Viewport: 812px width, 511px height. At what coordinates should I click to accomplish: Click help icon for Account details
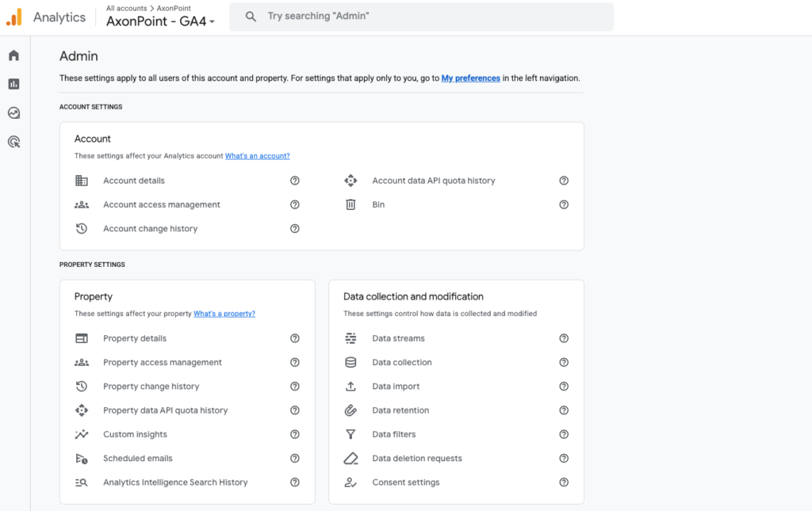pos(295,181)
